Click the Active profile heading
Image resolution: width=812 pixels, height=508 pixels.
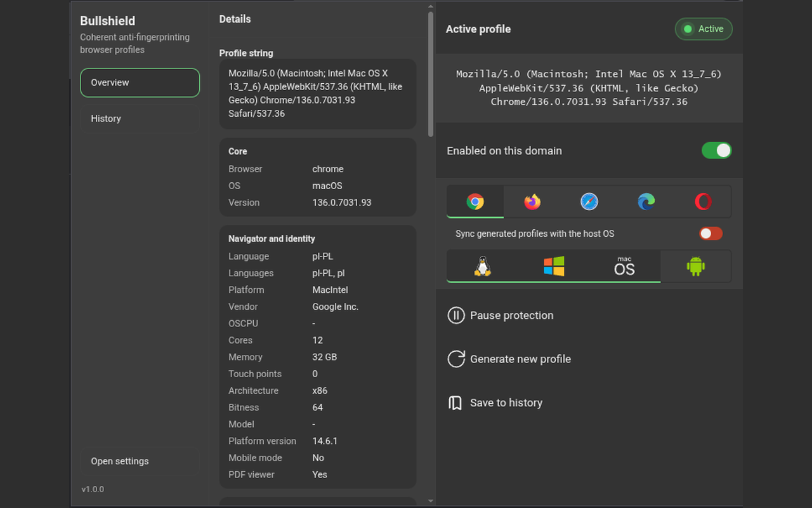[478, 29]
